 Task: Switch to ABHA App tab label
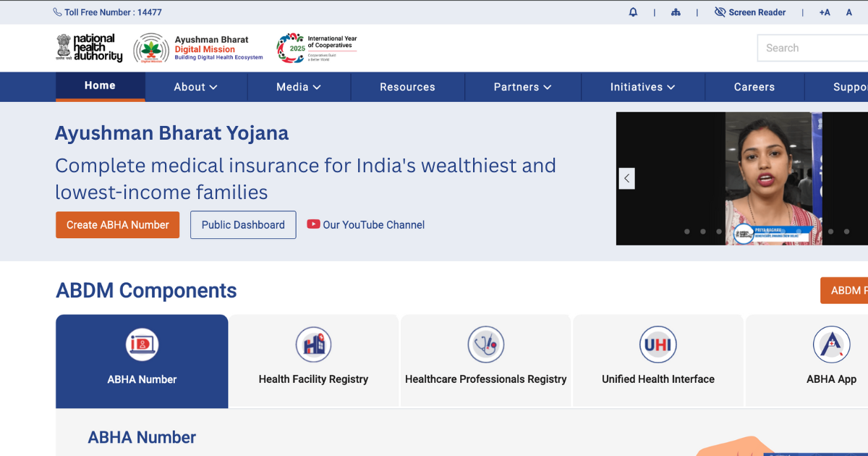coord(831,379)
